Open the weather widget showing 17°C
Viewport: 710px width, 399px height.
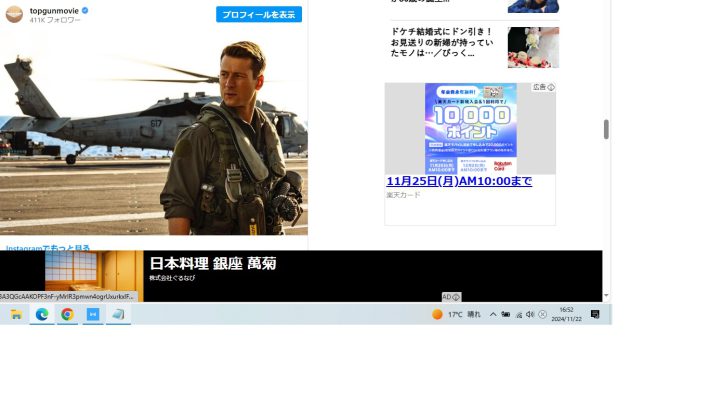[x=456, y=314]
